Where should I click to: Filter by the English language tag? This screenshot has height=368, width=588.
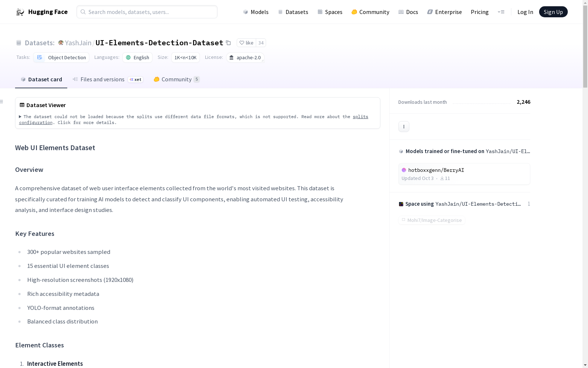pos(137,57)
